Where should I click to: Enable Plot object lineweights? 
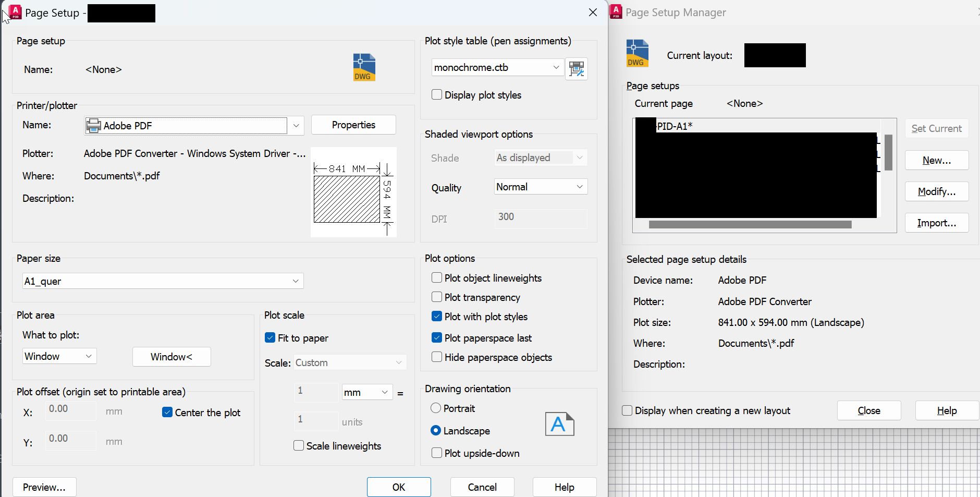(436, 277)
